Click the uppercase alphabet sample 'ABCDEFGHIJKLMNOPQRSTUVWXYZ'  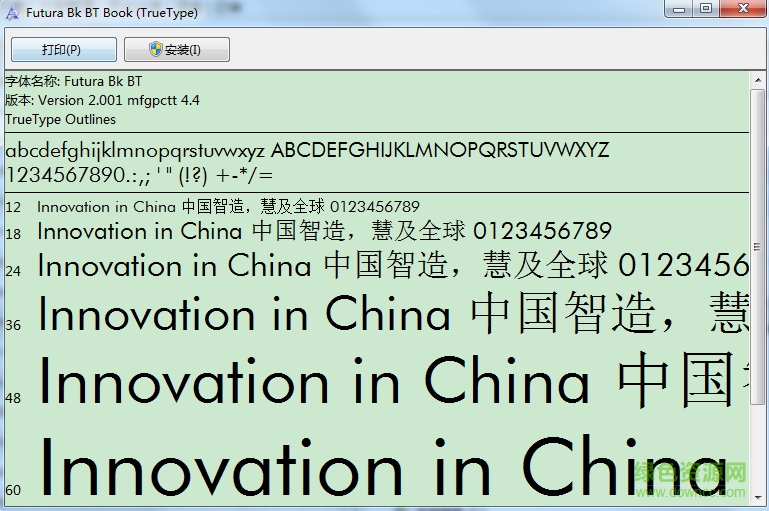[x=440, y=150]
